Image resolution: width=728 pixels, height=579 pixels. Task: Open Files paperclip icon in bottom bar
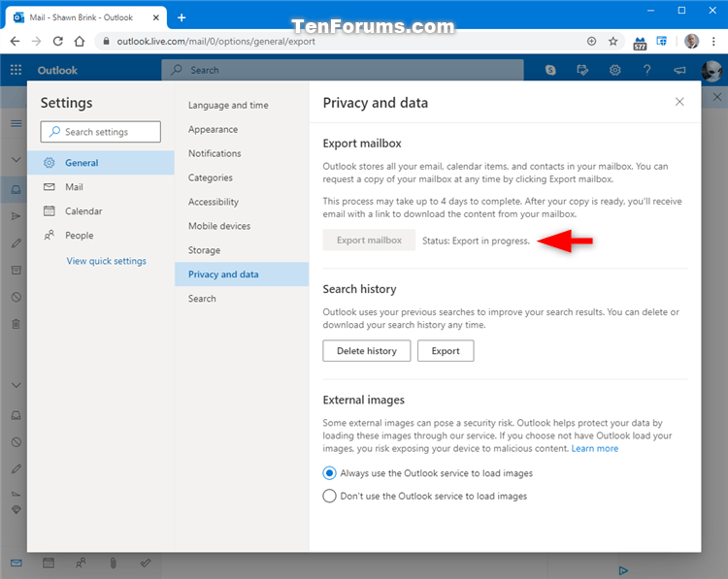point(114,563)
